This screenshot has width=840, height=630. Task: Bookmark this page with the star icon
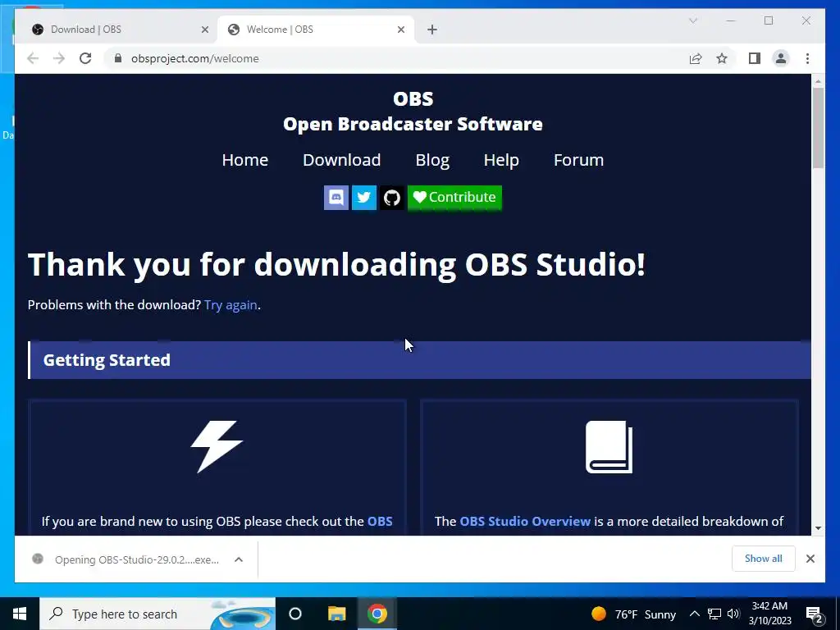(x=722, y=58)
